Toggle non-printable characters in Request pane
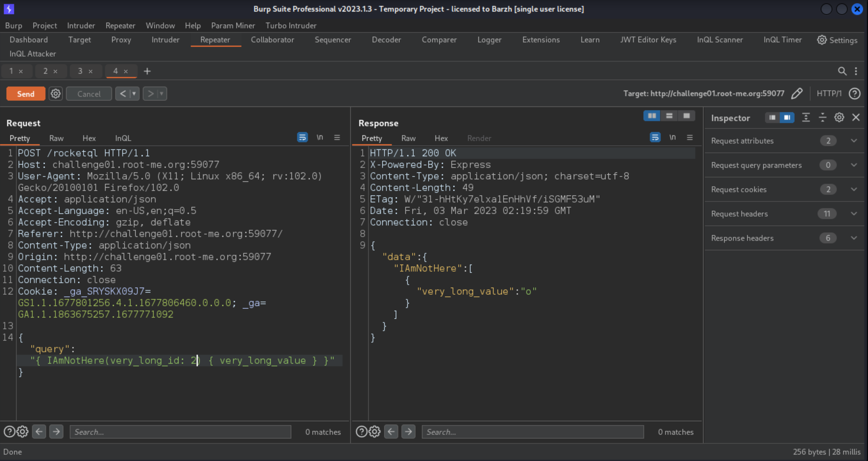Viewport: 868px width, 461px height. tap(320, 137)
